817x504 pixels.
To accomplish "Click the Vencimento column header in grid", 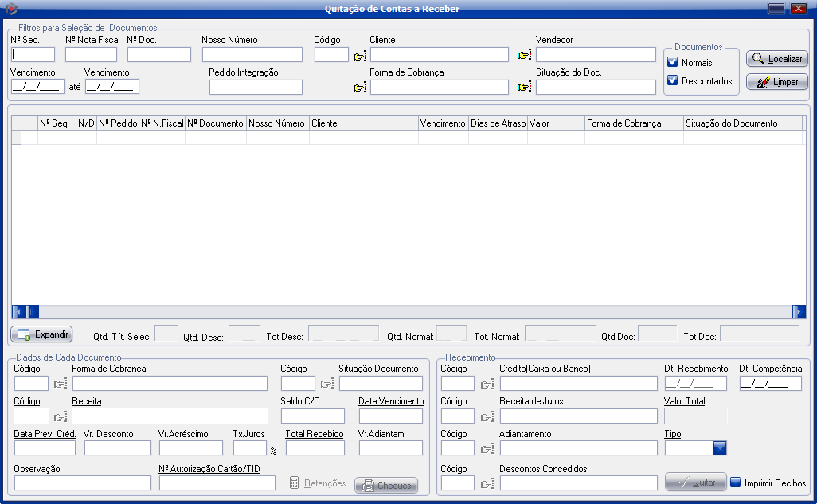I will coord(443,123).
